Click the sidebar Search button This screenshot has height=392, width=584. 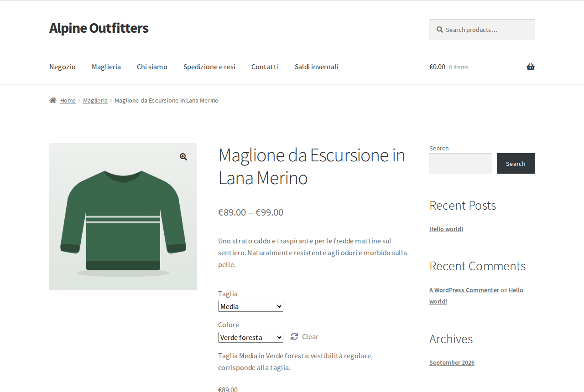tap(516, 163)
